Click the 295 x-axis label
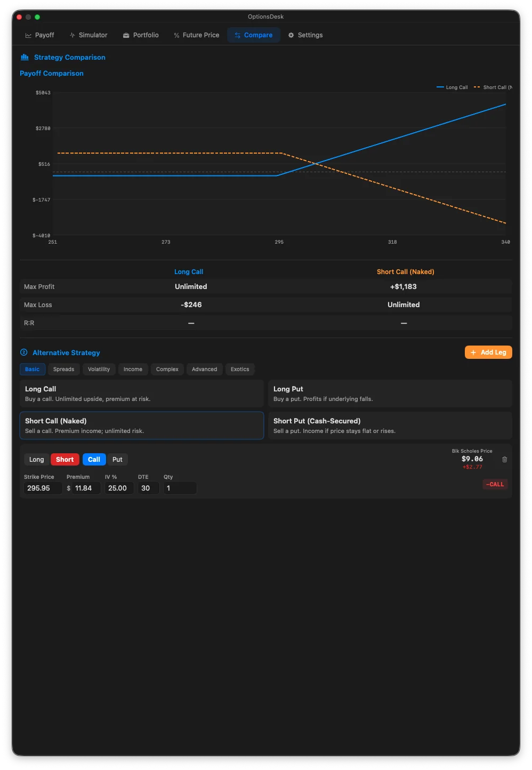532x770 pixels. pyautogui.click(x=279, y=242)
